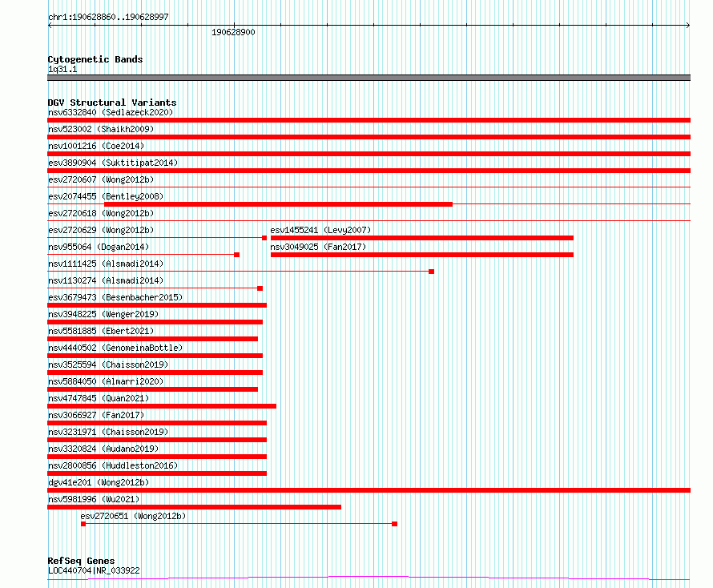Click the red bar of esv3679473 (Besenbacher2015)
This screenshot has height=588, width=713.
(x=157, y=305)
